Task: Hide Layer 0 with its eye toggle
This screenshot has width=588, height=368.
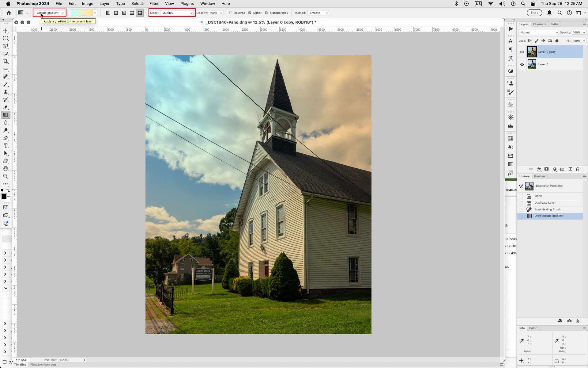Action: click(522, 64)
